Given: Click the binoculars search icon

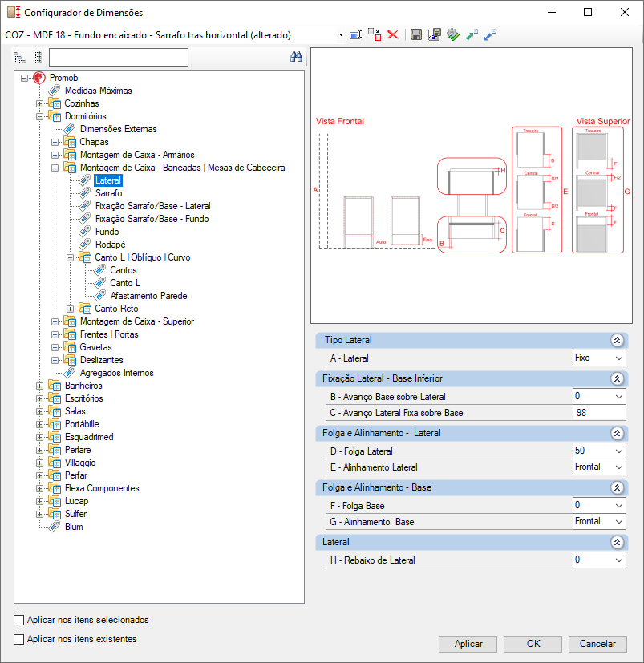Looking at the screenshot, I should [x=296, y=57].
